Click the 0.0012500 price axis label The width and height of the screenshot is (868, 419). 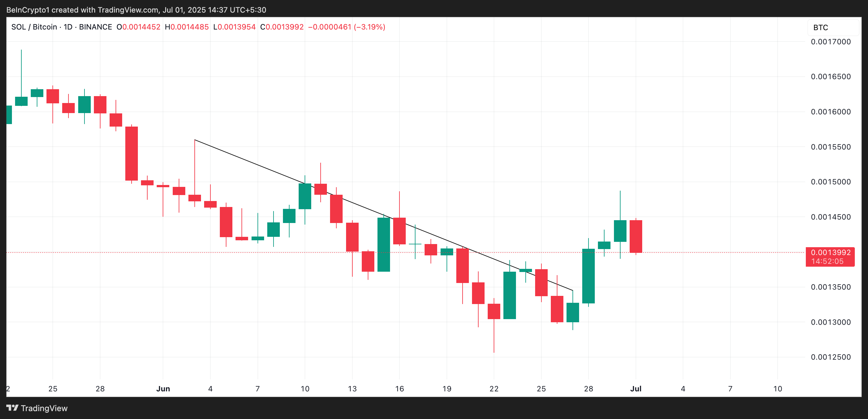click(x=831, y=357)
